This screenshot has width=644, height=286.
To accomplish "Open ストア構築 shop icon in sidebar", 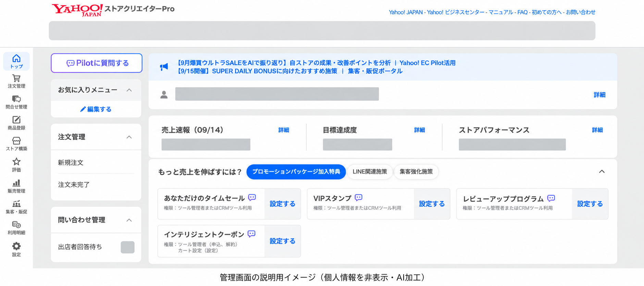I will point(16,144).
